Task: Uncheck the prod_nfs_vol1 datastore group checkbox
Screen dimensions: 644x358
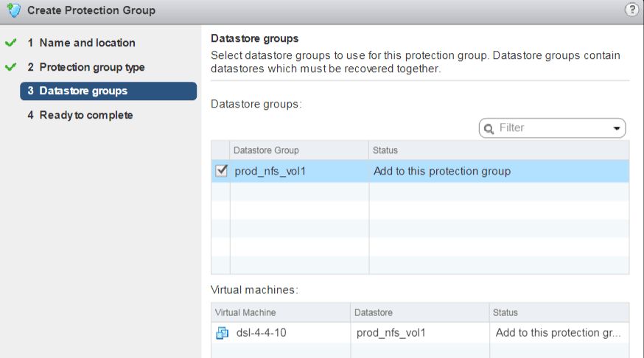Action: (221, 171)
